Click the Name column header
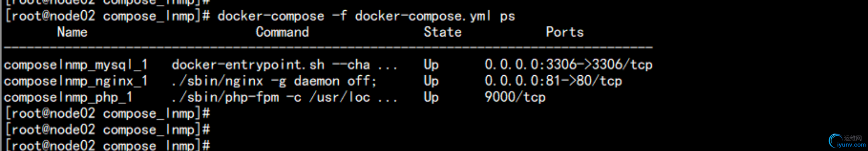Viewport: 868px width, 151px height. coord(72,32)
